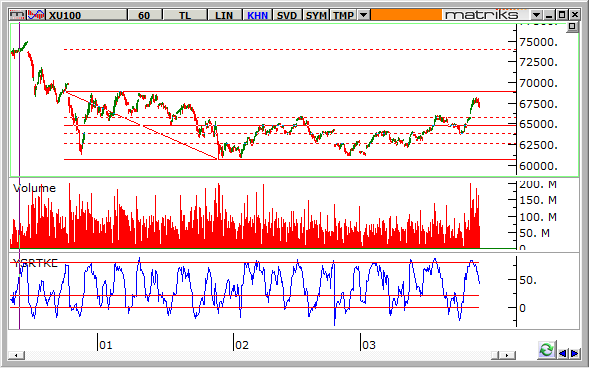Click the matriks logo

point(481,15)
